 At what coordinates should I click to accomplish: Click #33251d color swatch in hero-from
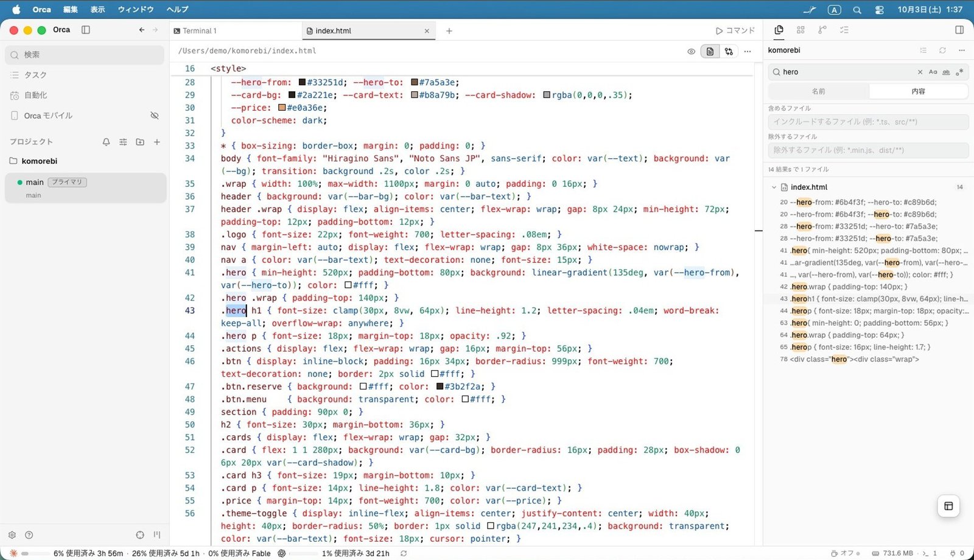tap(302, 82)
